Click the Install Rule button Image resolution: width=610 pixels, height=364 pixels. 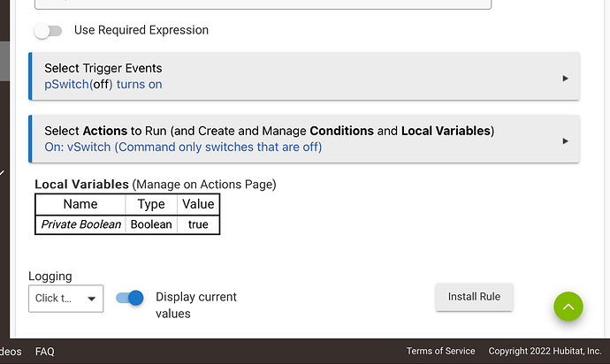click(x=474, y=297)
